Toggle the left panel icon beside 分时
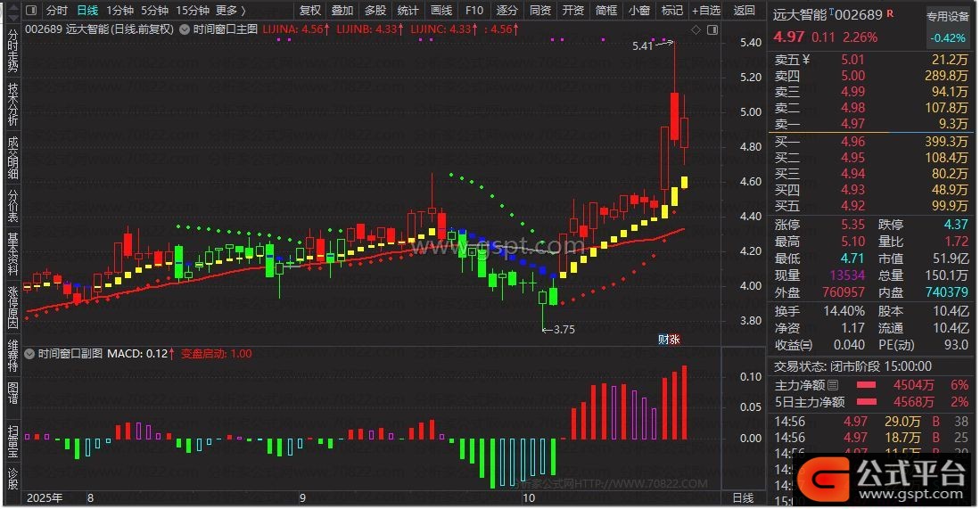This screenshot has height=509, width=980. 31,11
